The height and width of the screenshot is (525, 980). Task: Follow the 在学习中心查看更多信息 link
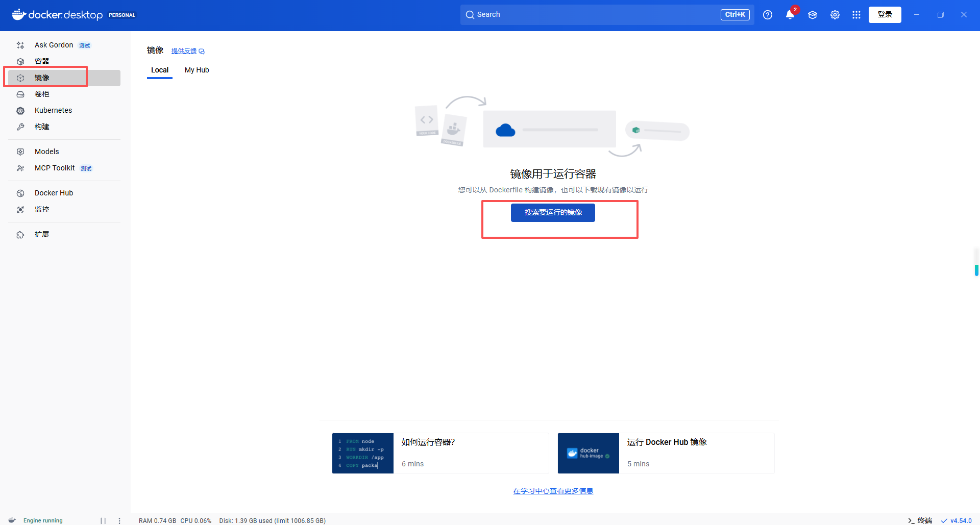pyautogui.click(x=553, y=491)
